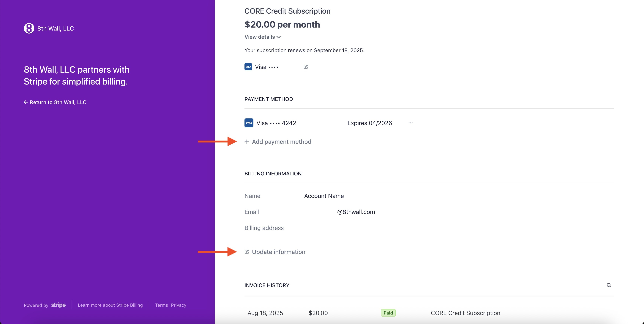Open the three-dot menu for Visa 4242
Viewport: 644px width, 324px height.
point(411,123)
